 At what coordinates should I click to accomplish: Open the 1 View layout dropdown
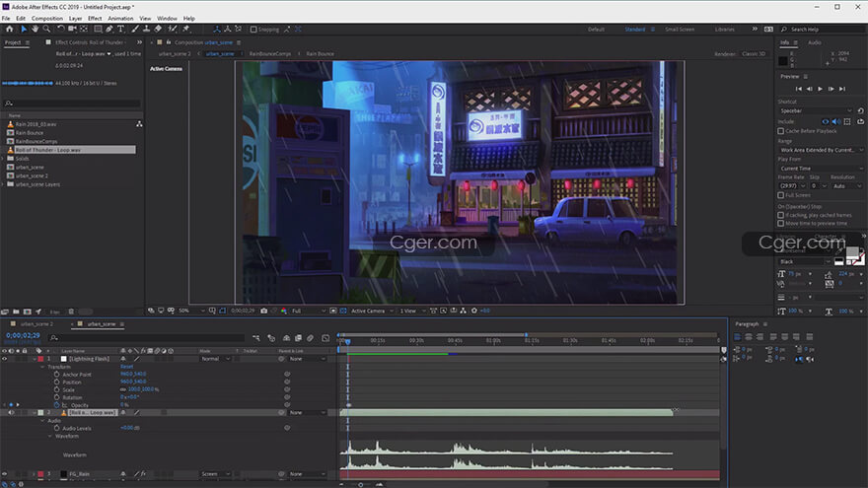412,311
